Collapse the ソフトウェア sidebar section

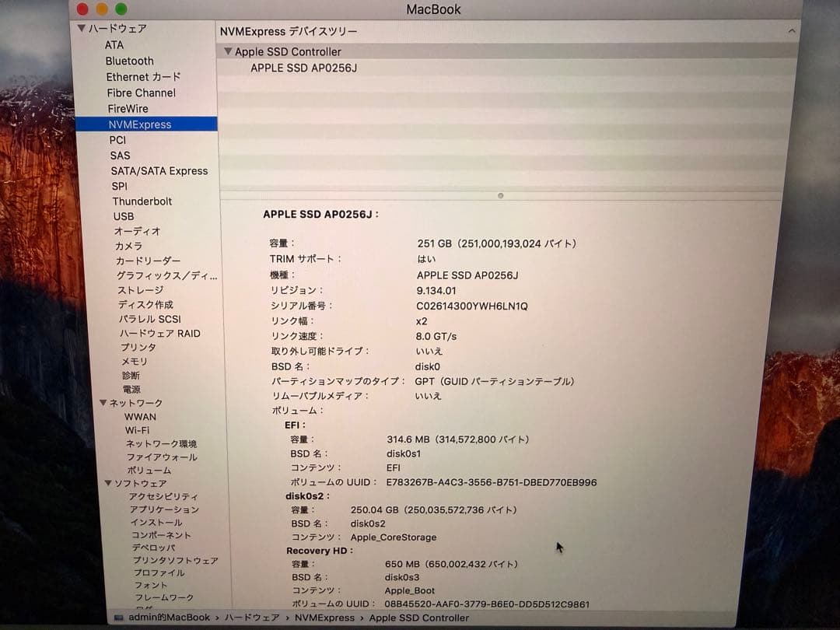point(107,483)
